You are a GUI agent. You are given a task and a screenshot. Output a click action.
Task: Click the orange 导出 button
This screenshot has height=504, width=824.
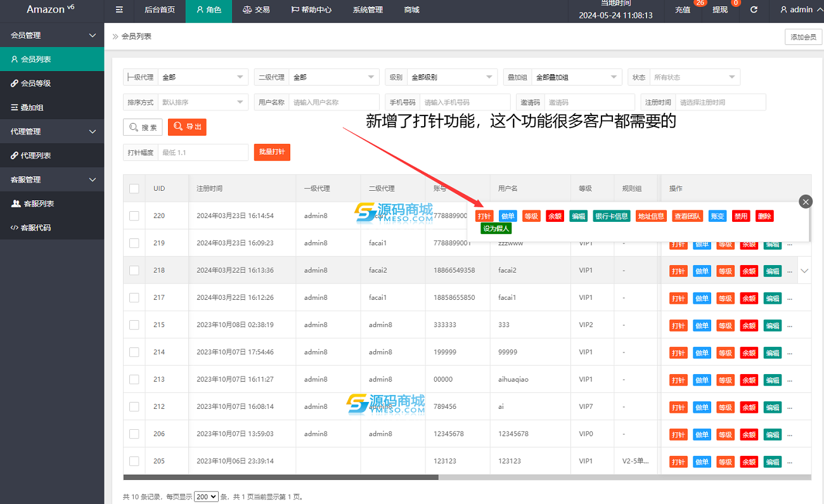tap(187, 127)
